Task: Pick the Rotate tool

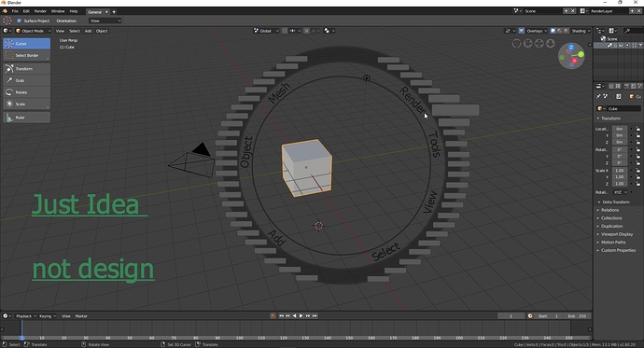Action: coord(27,92)
